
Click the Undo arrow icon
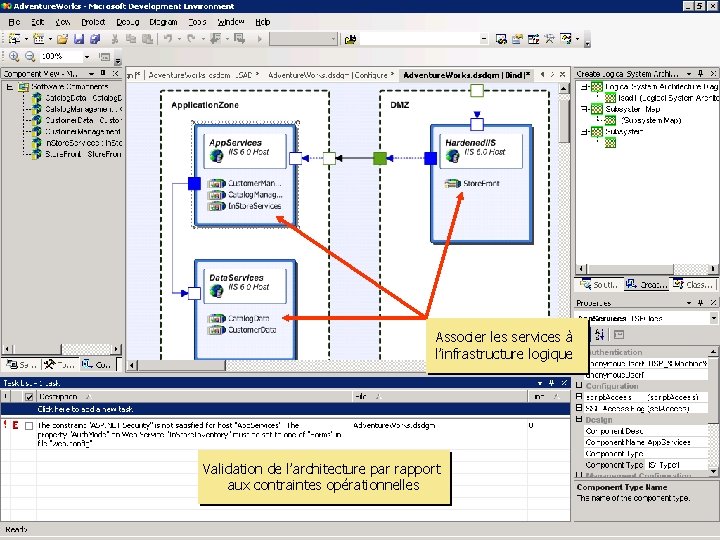(x=168, y=39)
